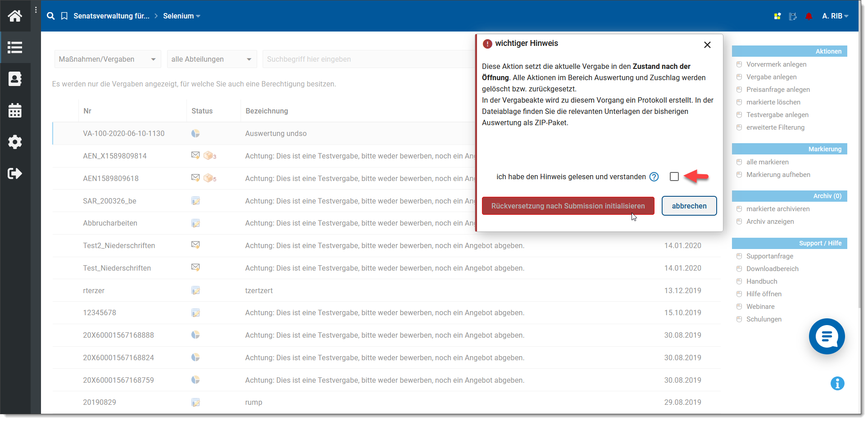Click markierte archivieren link
Screen dimensions: 868x421
click(x=777, y=209)
